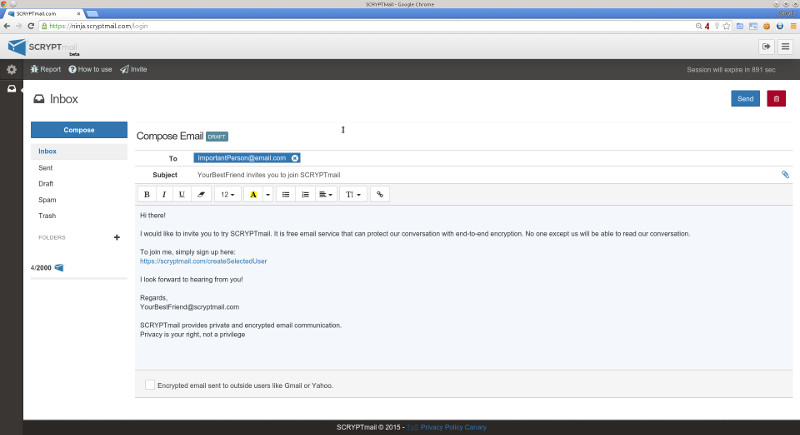Open the Canary footer link

[476, 427]
